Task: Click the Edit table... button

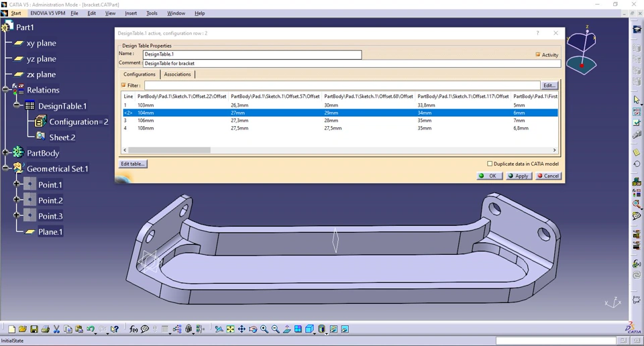Action: click(x=132, y=164)
